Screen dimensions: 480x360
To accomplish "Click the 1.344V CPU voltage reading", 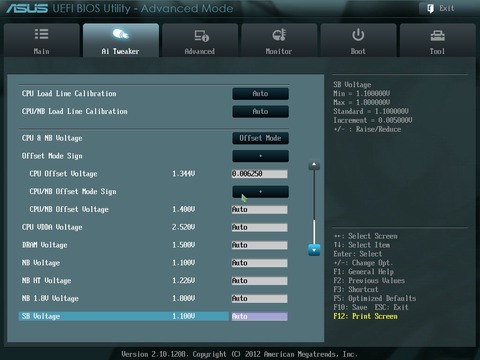I will [x=184, y=174].
